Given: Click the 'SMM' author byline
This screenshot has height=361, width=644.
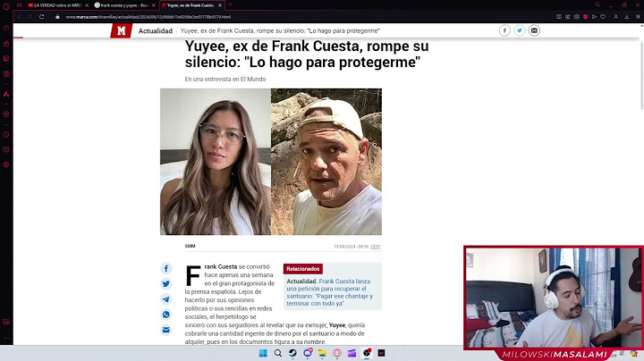Looking at the screenshot, I should coord(190,246).
